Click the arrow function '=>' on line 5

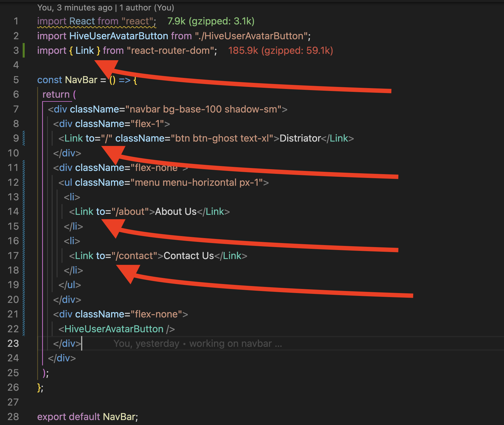124,80
